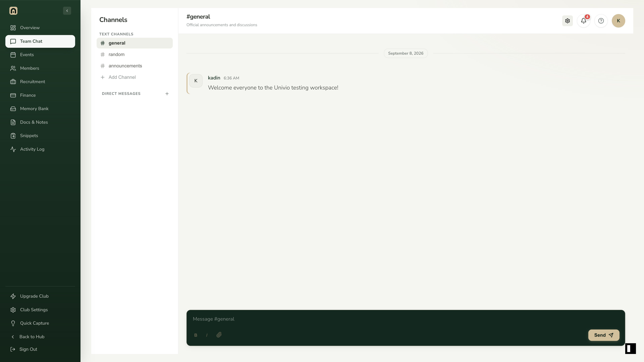Screen dimensions: 644x362
Task: Click the Quick Capture lightbulb icon
Action: click(x=13, y=323)
